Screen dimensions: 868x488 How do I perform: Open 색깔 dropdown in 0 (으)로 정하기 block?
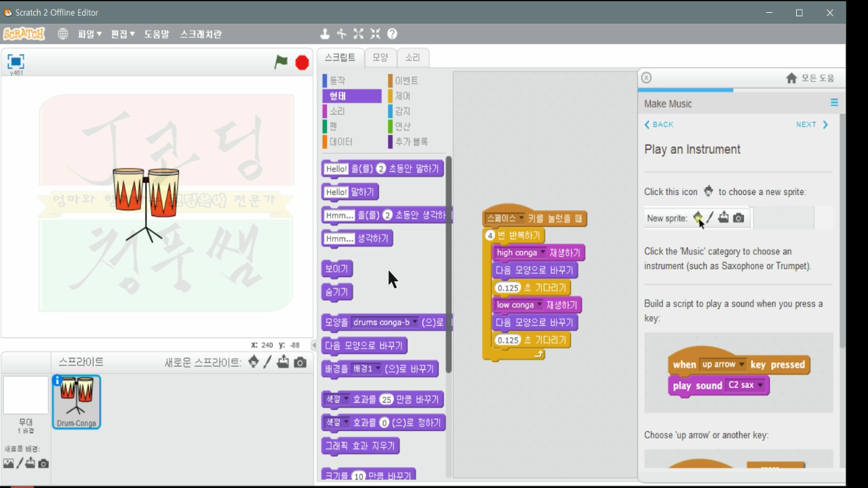click(x=336, y=422)
